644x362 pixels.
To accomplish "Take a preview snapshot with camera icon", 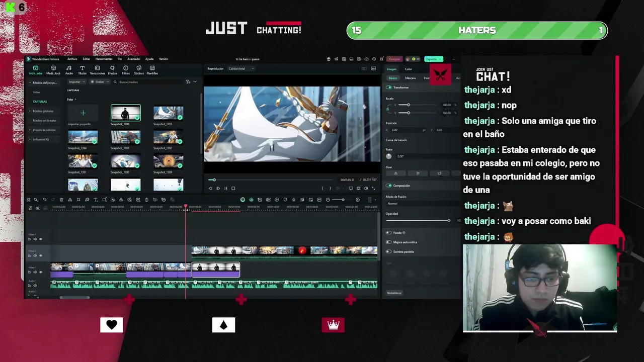I will click(358, 189).
